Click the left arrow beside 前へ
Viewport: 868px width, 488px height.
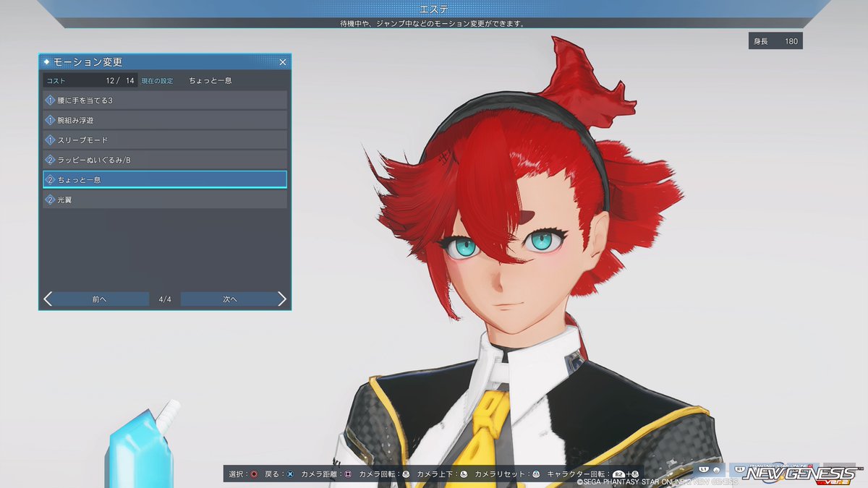pos(48,299)
